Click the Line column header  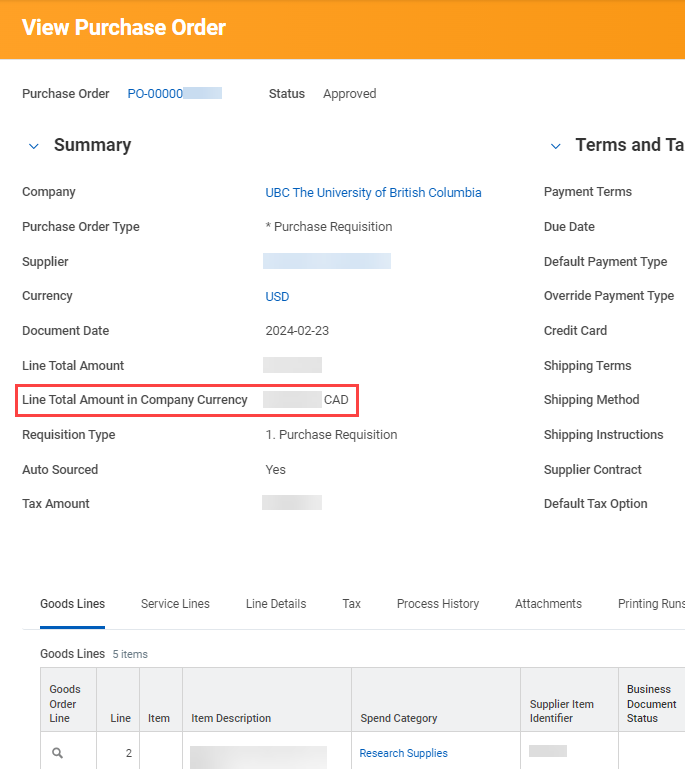(x=120, y=718)
